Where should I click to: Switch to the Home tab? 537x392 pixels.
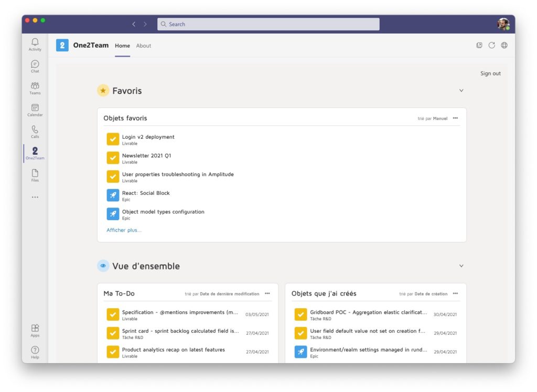(122, 46)
